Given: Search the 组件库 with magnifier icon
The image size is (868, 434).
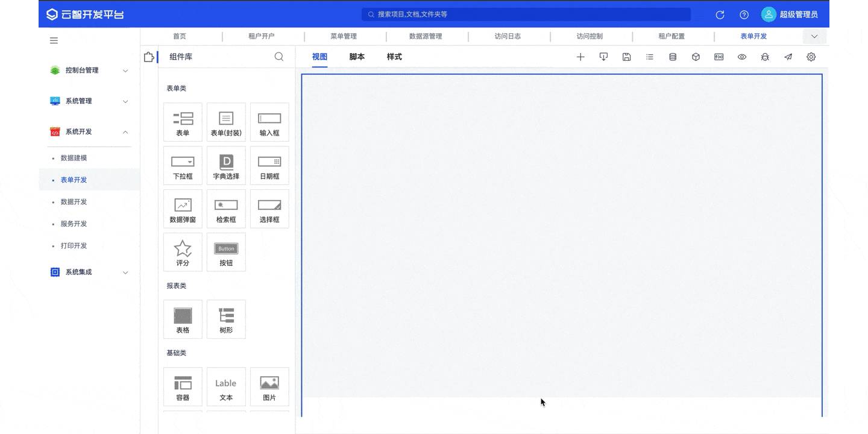Looking at the screenshot, I should 279,57.
